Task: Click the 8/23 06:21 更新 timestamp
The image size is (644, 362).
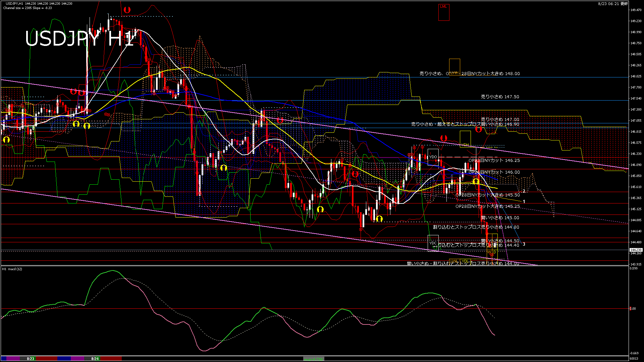Action: (x=612, y=3)
